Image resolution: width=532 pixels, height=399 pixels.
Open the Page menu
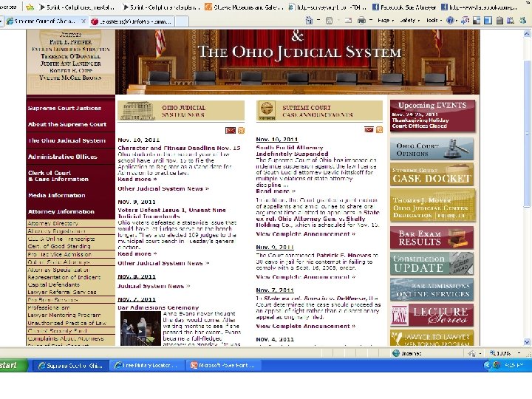(x=386, y=21)
